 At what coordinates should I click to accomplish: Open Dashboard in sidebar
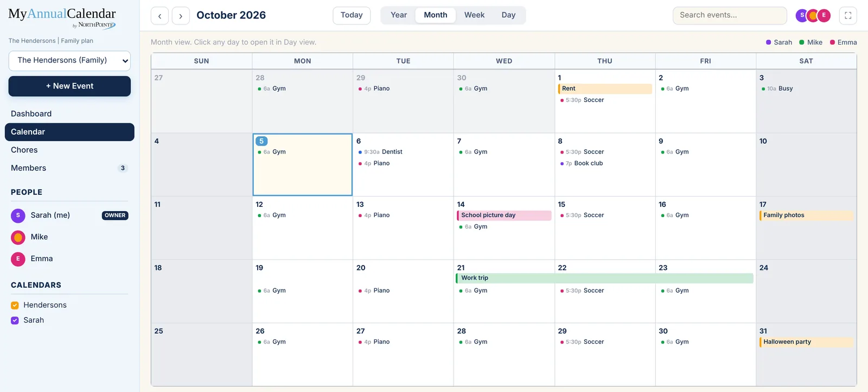(69, 113)
